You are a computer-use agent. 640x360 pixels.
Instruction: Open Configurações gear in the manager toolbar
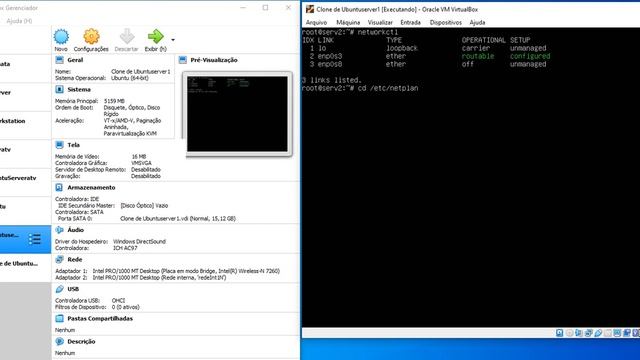pyautogui.click(x=91, y=36)
